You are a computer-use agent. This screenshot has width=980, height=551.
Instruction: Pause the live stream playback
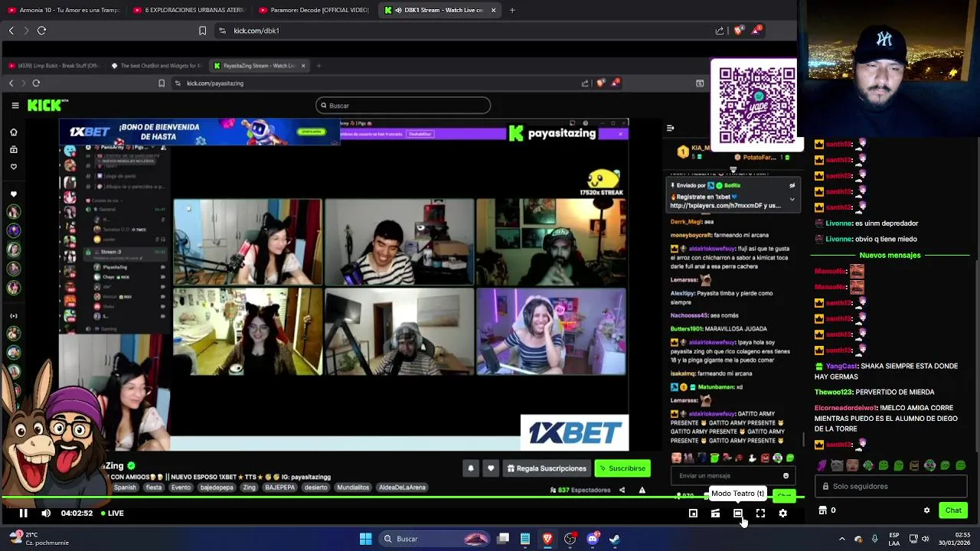pos(23,514)
